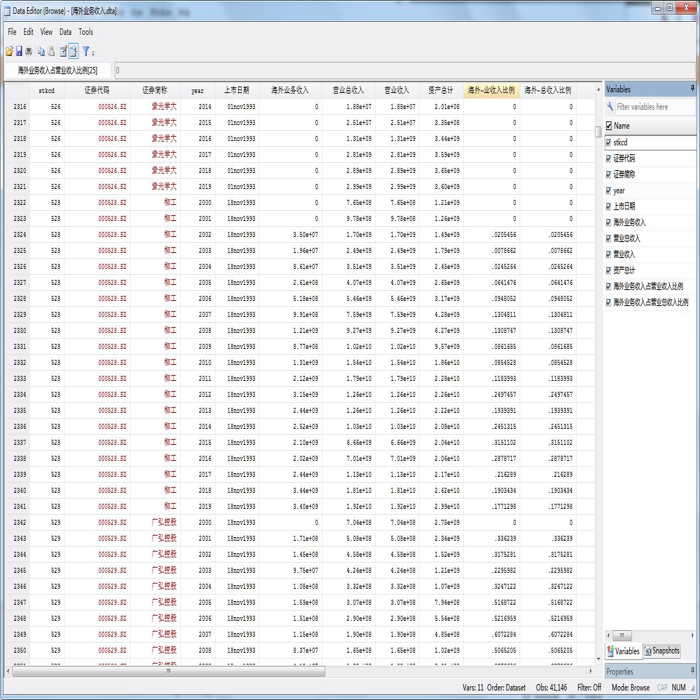Image resolution: width=700 pixels, height=700 pixels.
Task: Open the Filter observations funnel icon
Action: pyautogui.click(x=86, y=51)
